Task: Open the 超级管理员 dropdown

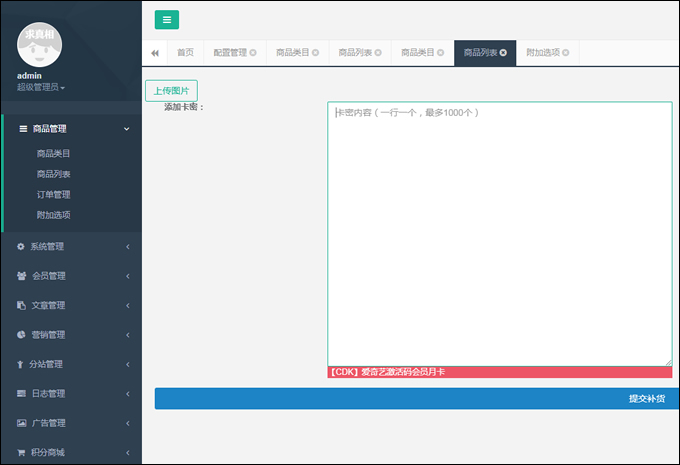Action: click(x=41, y=87)
